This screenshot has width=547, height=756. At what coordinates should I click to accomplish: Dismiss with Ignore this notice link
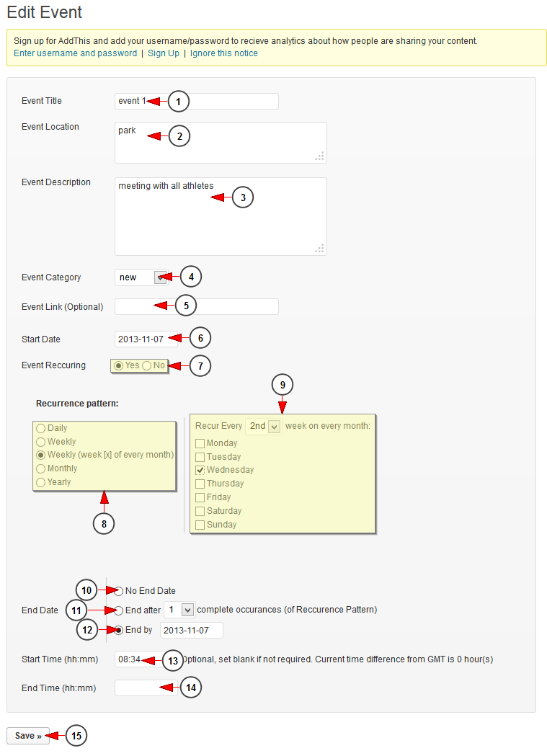223,53
